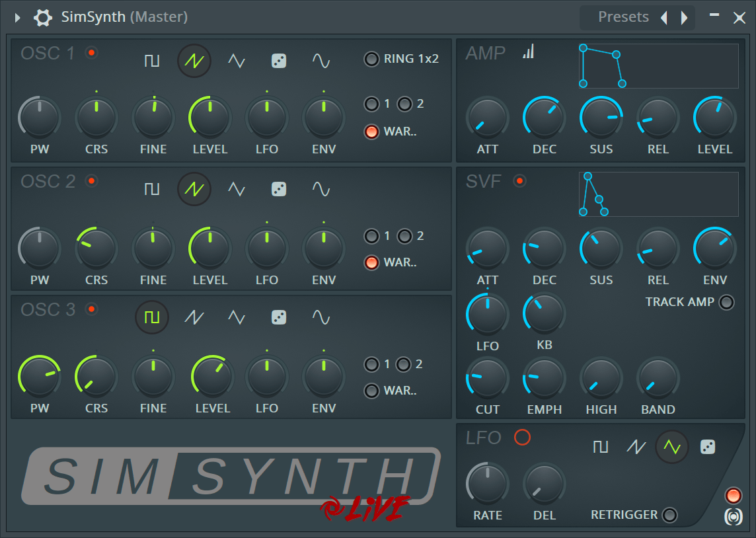Enable the SVF filter red LED
The width and height of the screenshot is (756, 538).
click(x=519, y=179)
